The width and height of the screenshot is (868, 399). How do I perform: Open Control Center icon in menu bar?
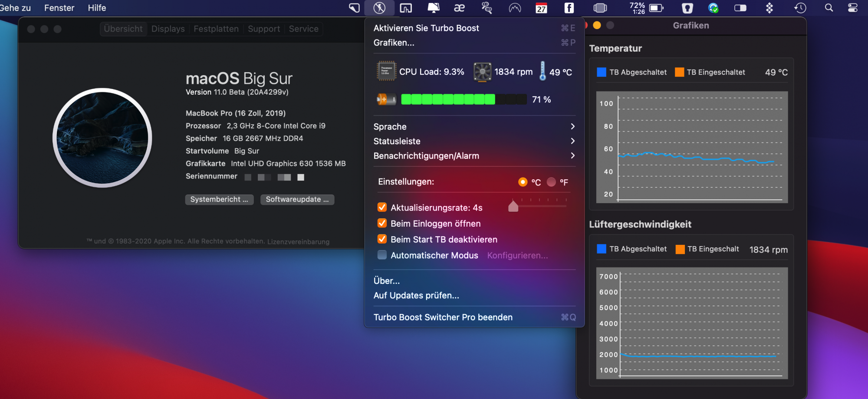[x=853, y=8]
